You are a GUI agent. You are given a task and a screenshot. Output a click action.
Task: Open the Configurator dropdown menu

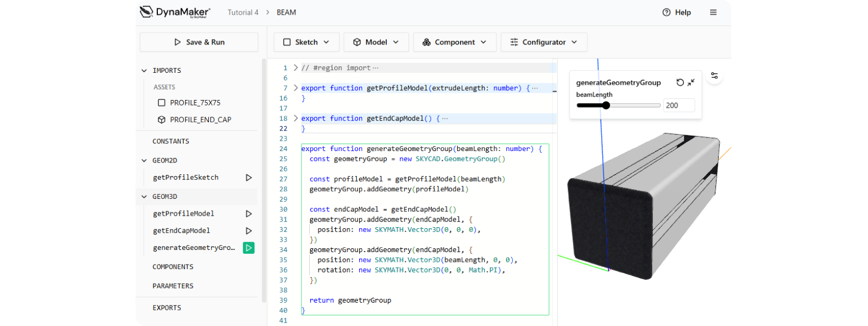(544, 42)
